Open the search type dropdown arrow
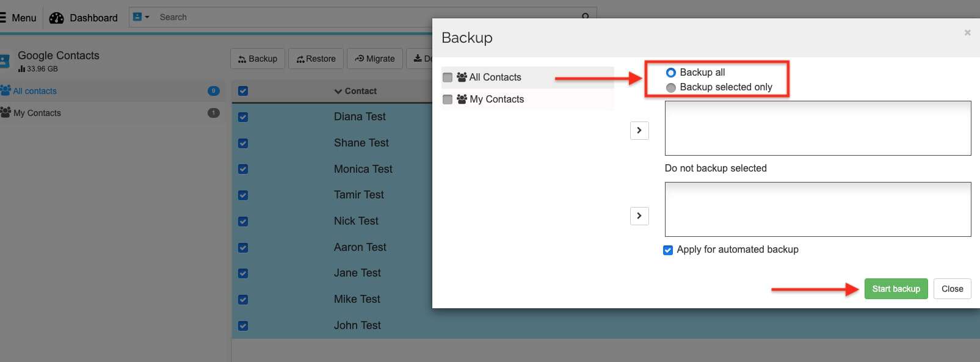The width and height of the screenshot is (980, 362). 147,17
